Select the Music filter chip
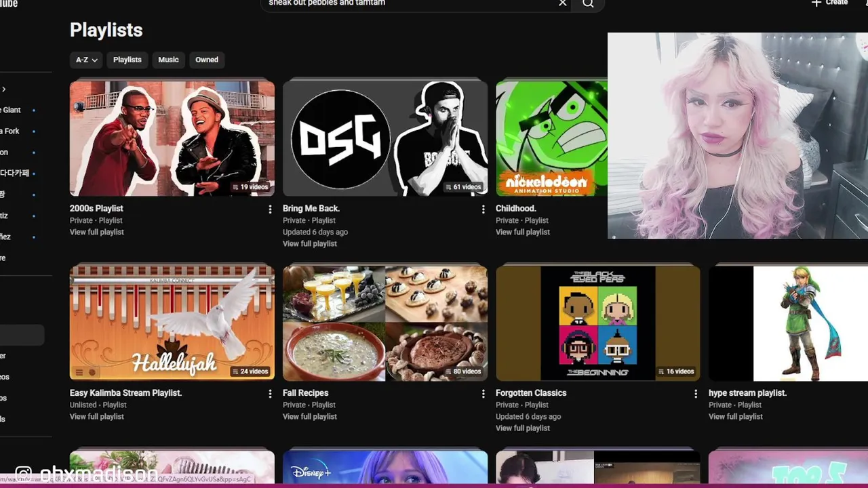The height and width of the screenshot is (488, 868). [x=168, y=60]
